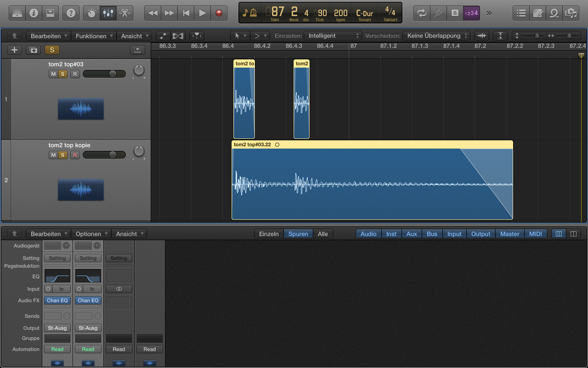This screenshot has width=588, height=368.
Task: Open the Media Browser icon
Action: (x=571, y=13)
